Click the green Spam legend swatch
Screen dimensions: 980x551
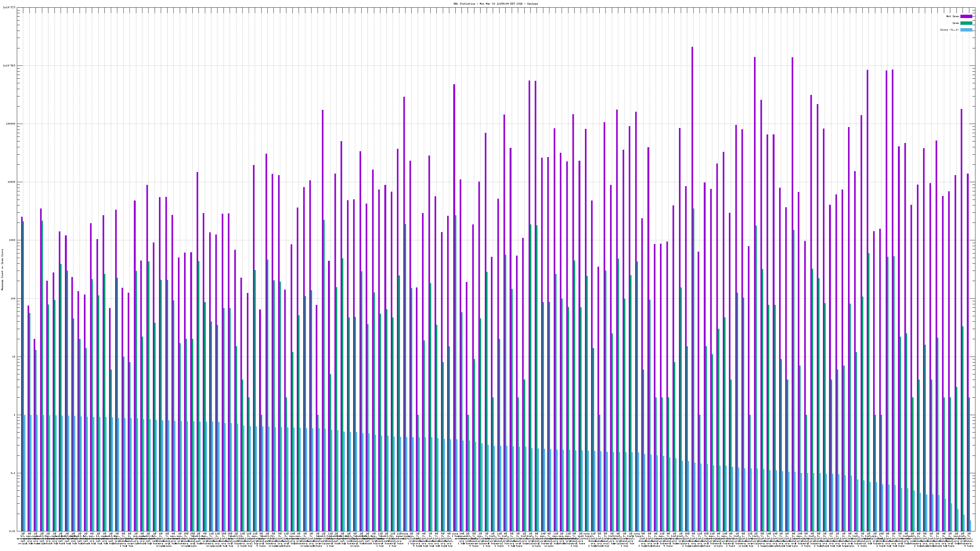[966, 23]
